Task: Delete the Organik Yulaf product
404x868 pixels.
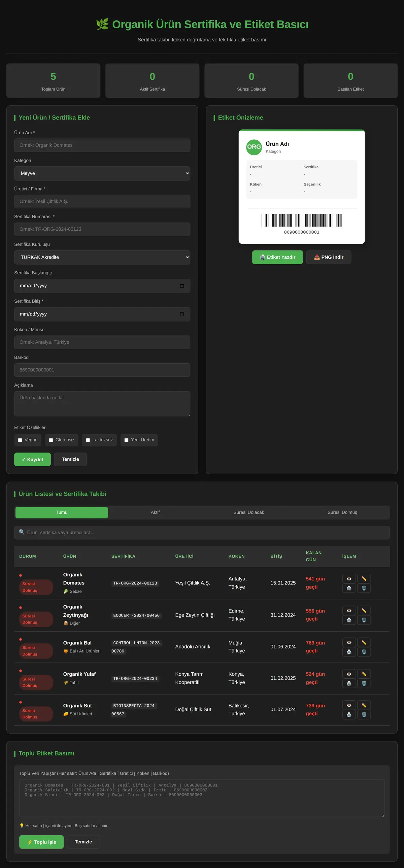Action: pos(364,683)
